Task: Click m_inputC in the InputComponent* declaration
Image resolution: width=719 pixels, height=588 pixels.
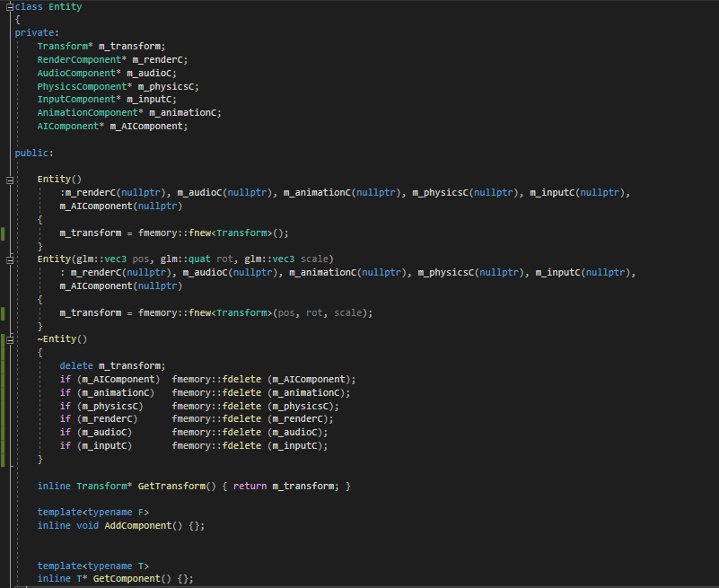Action: point(150,99)
